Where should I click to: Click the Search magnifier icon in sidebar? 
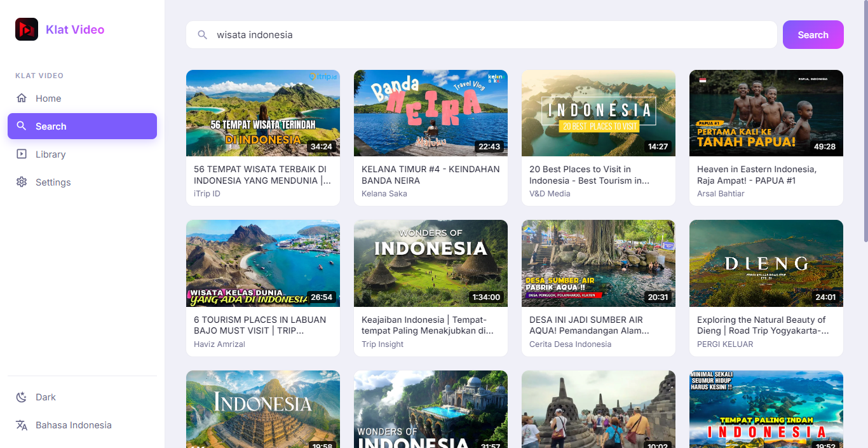tap(22, 126)
